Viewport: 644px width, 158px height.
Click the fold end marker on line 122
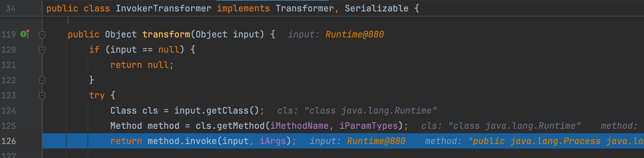(42, 80)
